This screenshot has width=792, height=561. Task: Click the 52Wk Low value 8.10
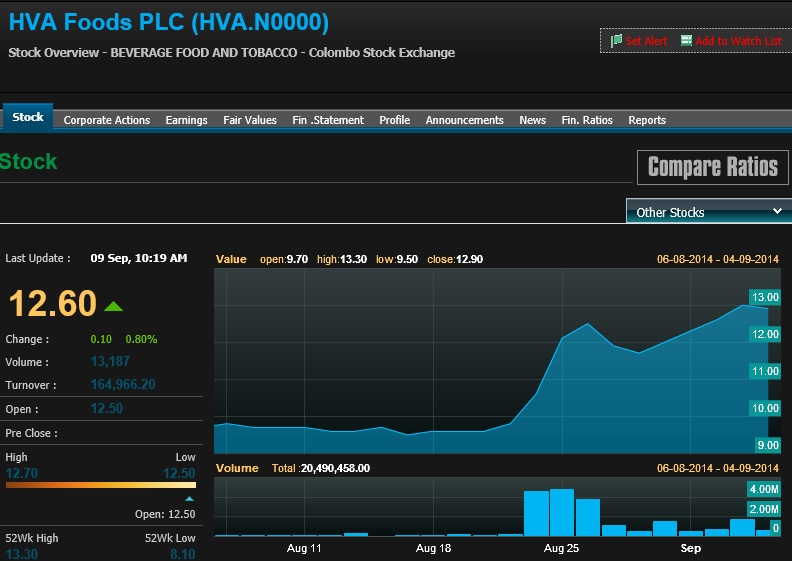(183, 554)
